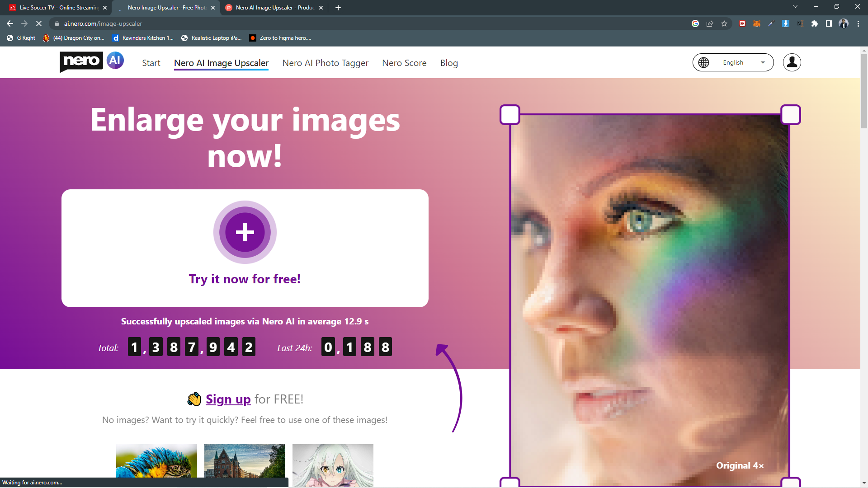Bookmark this page with star icon

point(724,23)
